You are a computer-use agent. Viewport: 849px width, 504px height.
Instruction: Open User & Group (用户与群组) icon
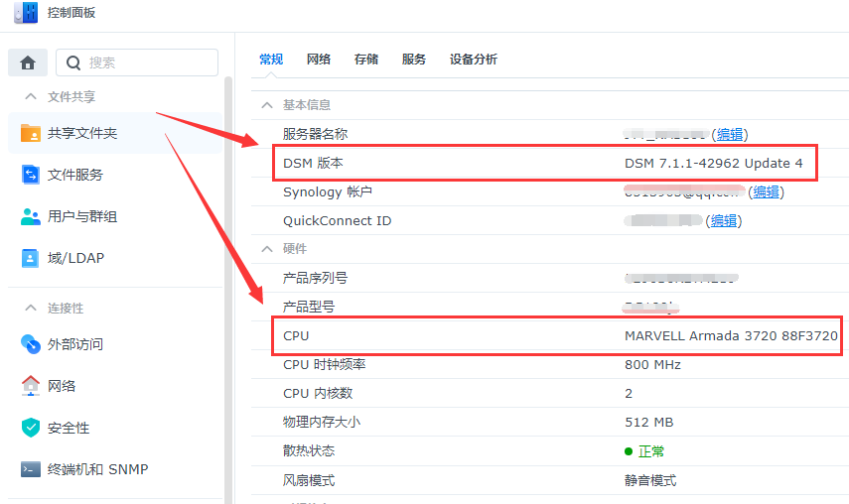coord(31,216)
